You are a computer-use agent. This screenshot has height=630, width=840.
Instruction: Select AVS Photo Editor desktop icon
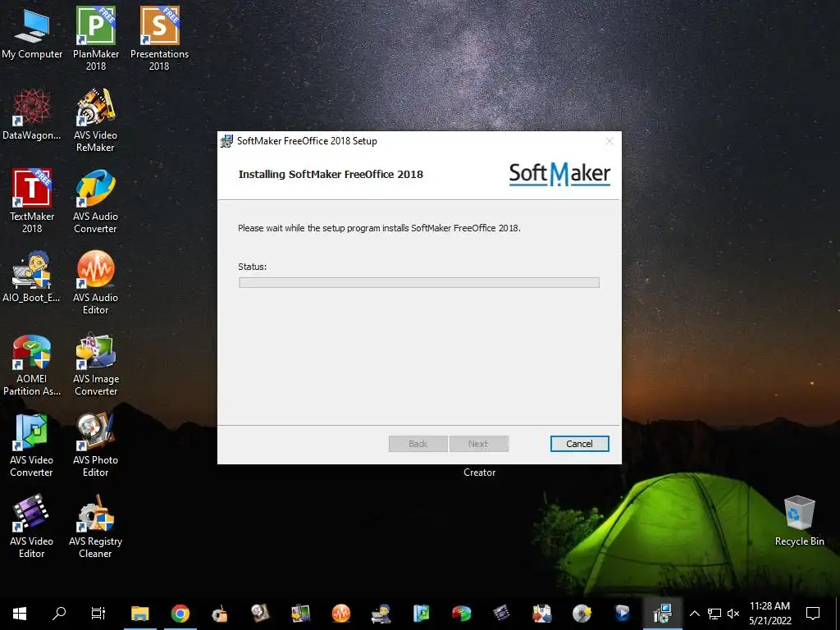pyautogui.click(x=95, y=445)
